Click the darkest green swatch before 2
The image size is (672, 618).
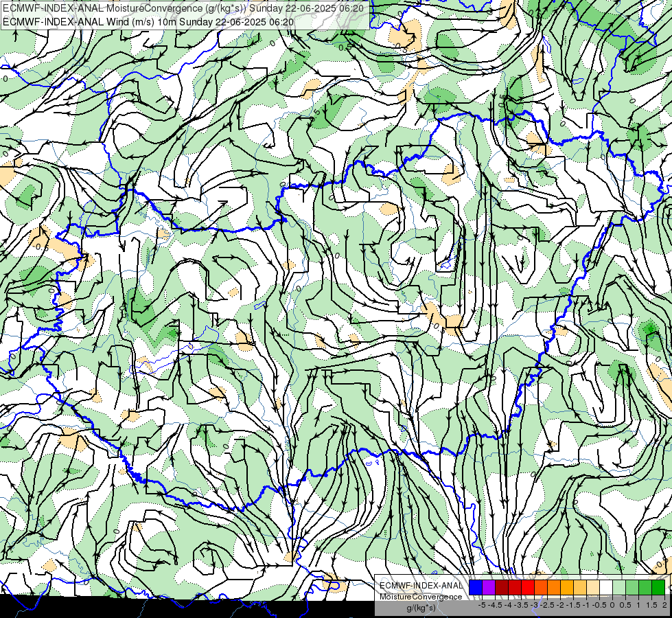point(658,588)
